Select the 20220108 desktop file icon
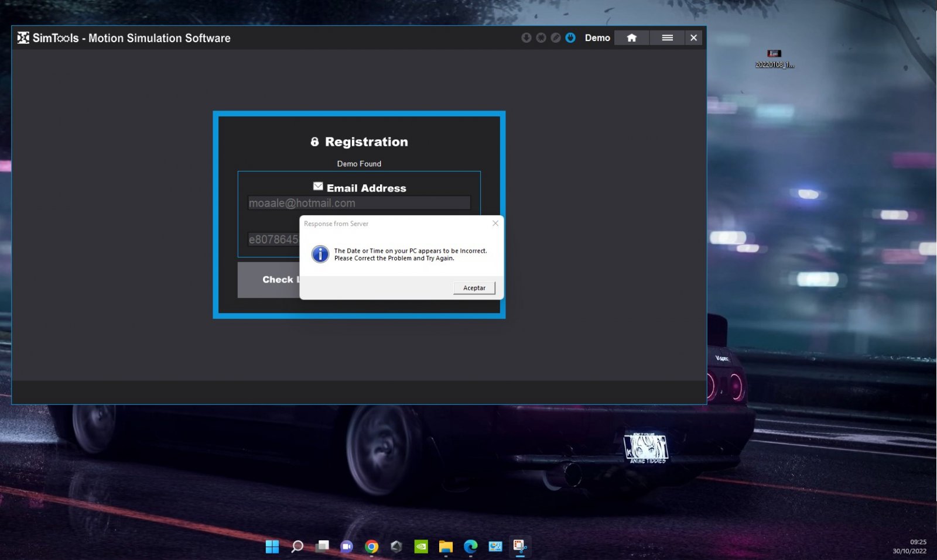Viewport: 937px width, 560px height. [774, 59]
